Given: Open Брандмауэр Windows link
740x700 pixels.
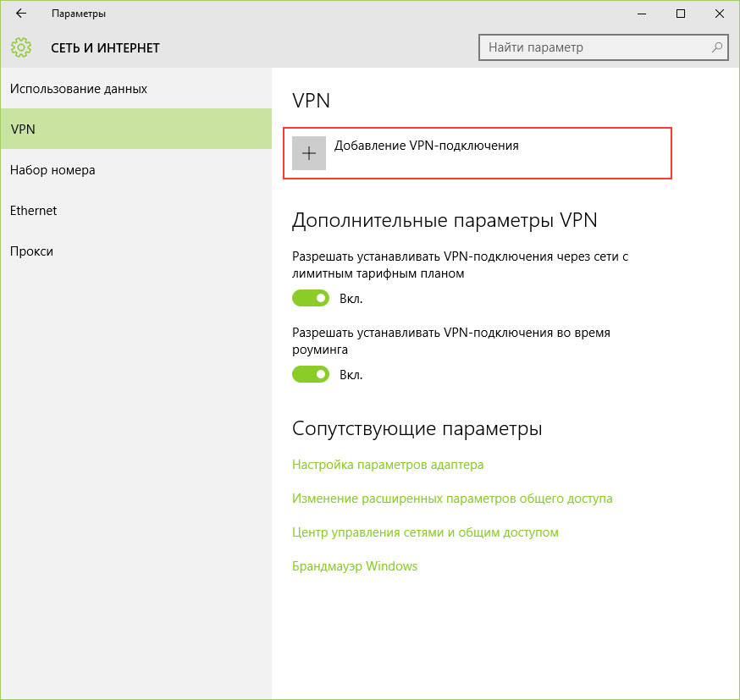Looking at the screenshot, I should coord(355,566).
